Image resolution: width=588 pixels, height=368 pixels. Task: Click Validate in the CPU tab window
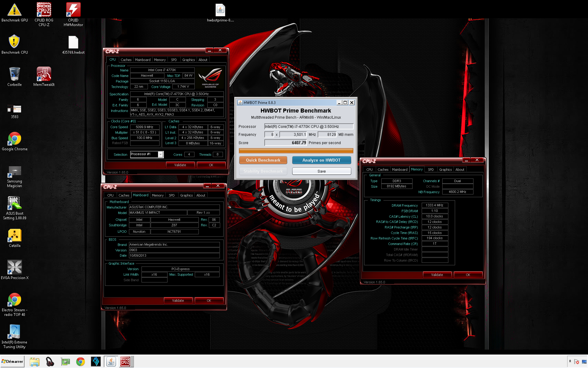pyautogui.click(x=180, y=165)
